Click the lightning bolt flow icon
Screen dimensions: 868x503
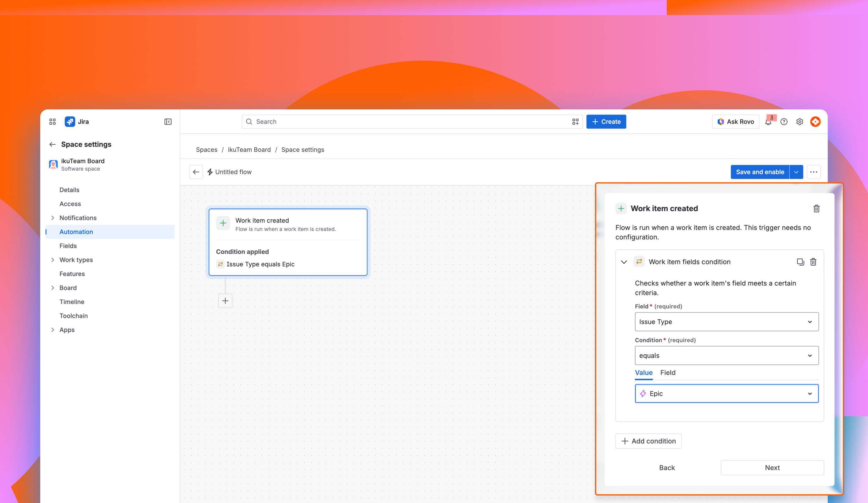(210, 172)
